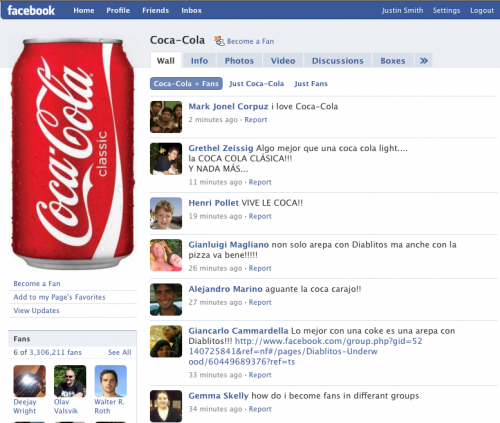Open Mark Jonel Corpuz's profile picture
The image size is (500, 423).
[166, 117]
